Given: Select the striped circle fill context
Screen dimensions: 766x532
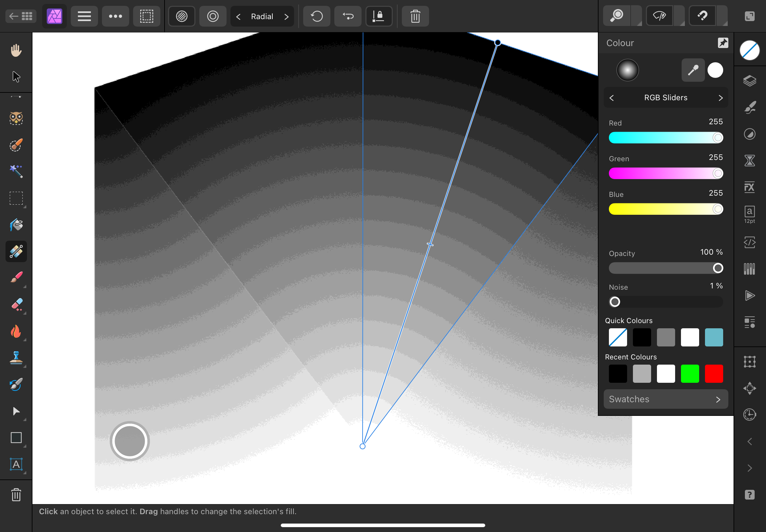Looking at the screenshot, I should coord(182,16).
